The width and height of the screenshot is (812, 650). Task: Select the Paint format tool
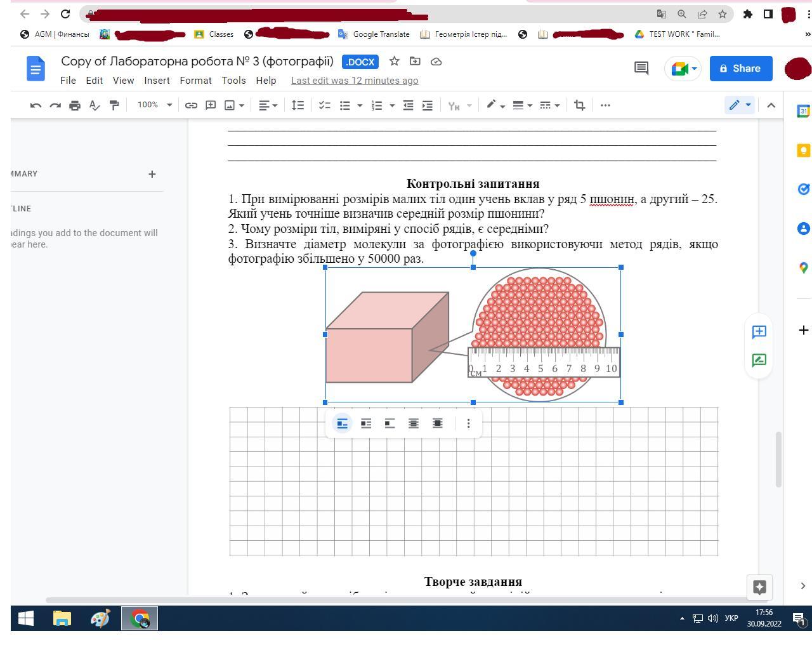pos(114,105)
